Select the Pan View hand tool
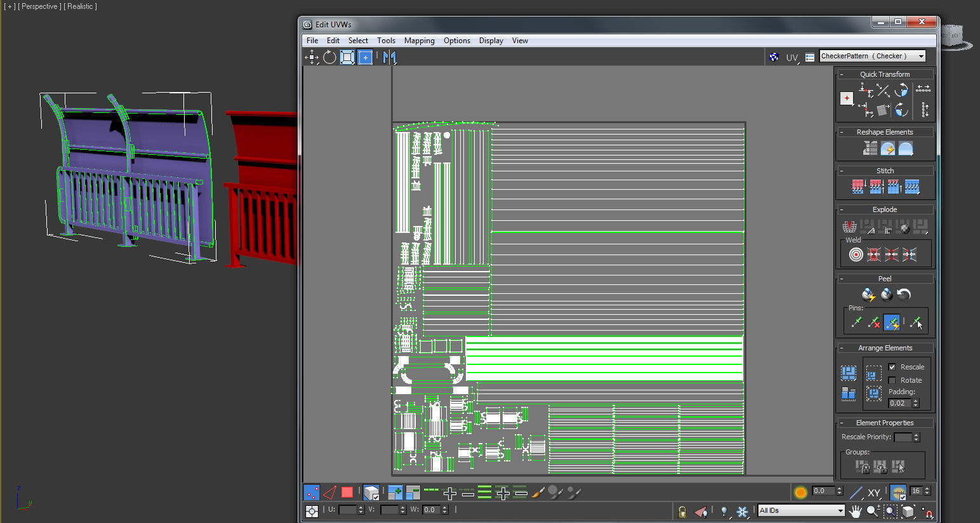 (856, 511)
